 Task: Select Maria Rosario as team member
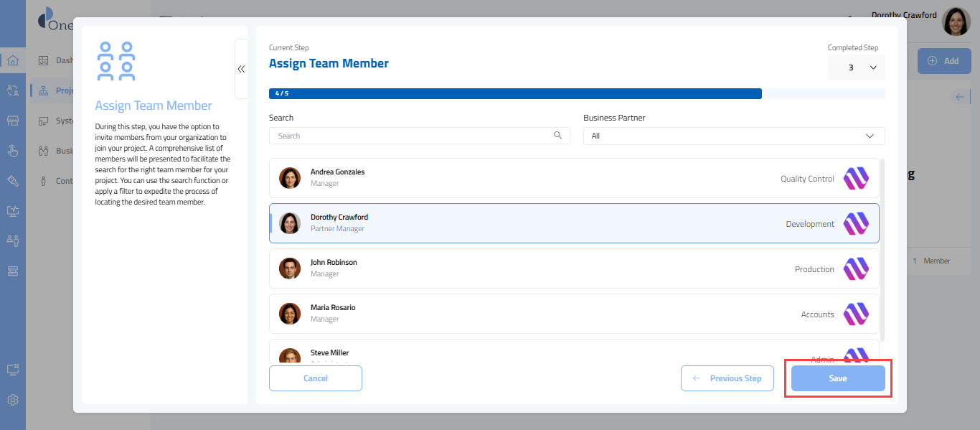pyautogui.click(x=573, y=314)
